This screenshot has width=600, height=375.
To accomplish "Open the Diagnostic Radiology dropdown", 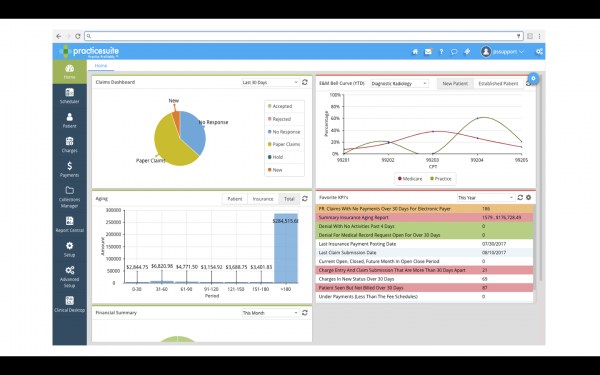I will pos(399,83).
